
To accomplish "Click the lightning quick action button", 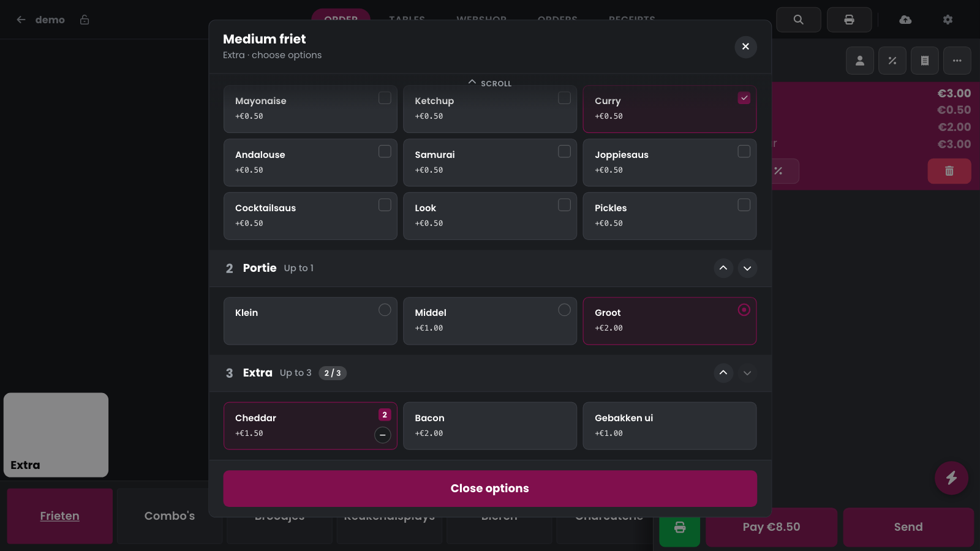I will tap(951, 478).
